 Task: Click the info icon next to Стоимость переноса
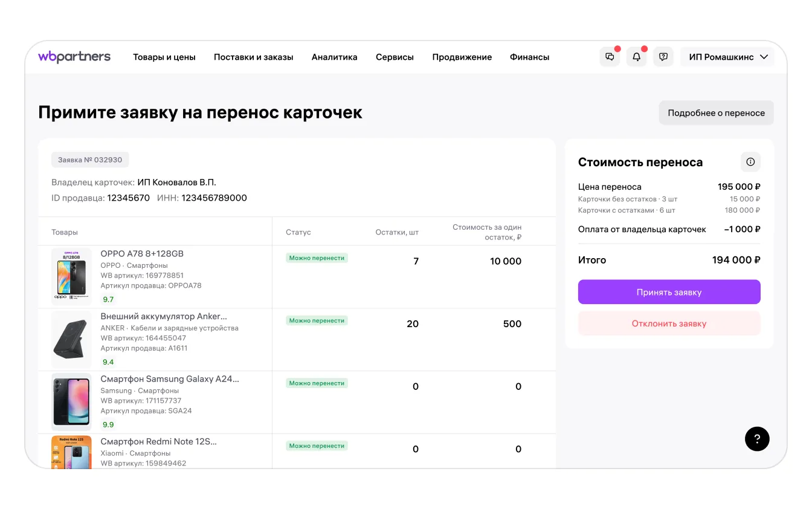click(750, 162)
